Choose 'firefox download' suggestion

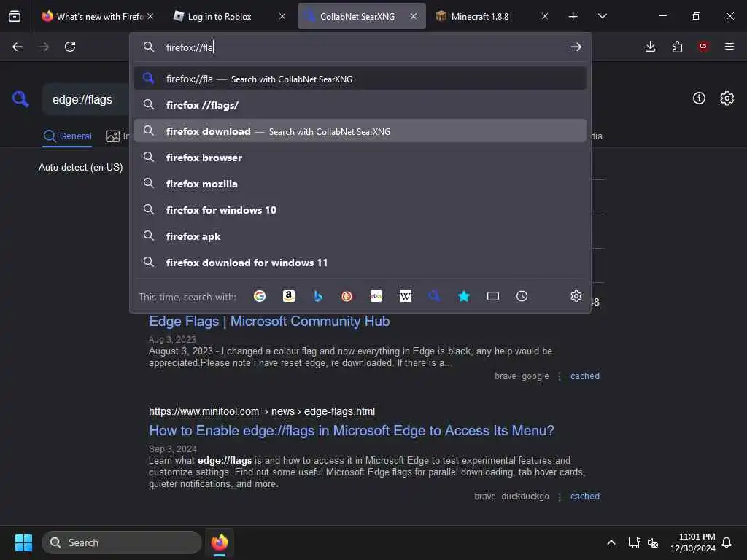click(x=360, y=131)
